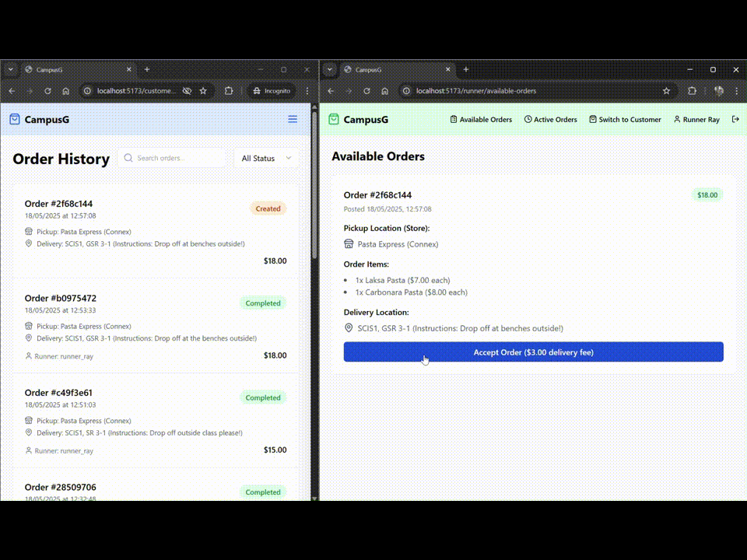
Task: Click Order #2f68c144 title in Order History
Action: point(58,204)
